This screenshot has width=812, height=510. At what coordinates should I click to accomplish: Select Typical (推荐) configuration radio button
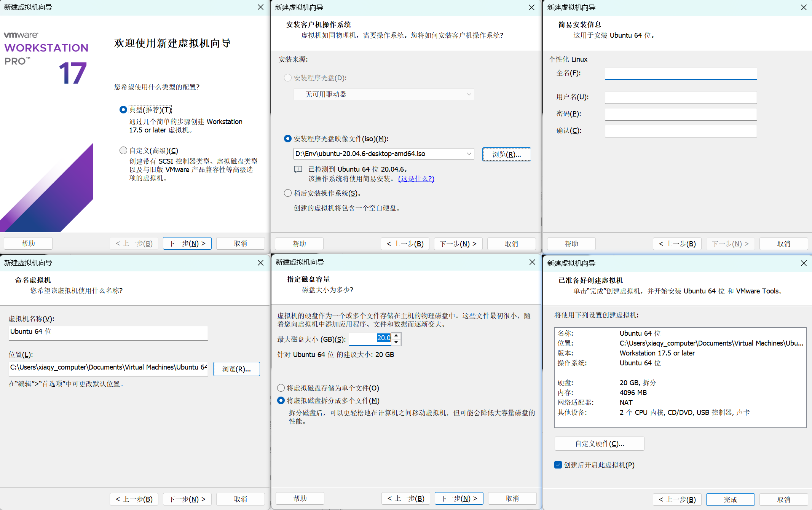click(123, 110)
